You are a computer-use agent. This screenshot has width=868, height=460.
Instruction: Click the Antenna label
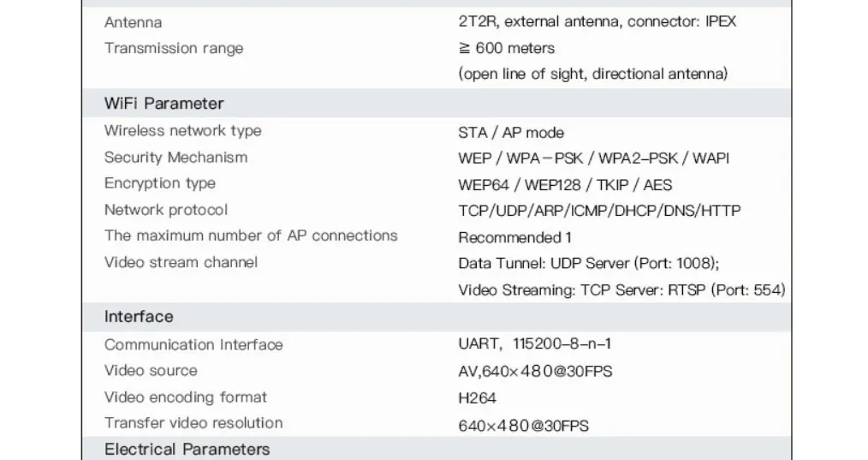tap(133, 22)
